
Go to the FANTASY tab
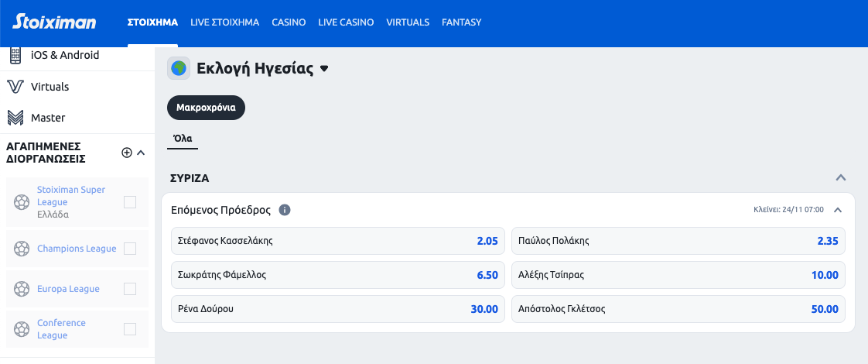click(462, 22)
